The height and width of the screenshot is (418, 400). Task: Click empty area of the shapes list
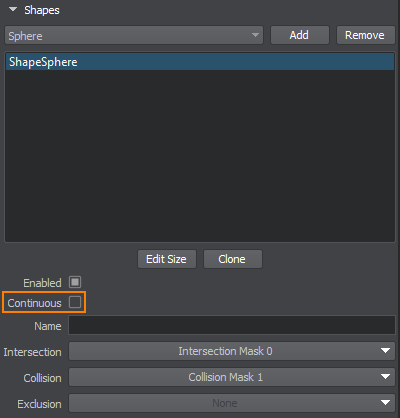pos(200,156)
